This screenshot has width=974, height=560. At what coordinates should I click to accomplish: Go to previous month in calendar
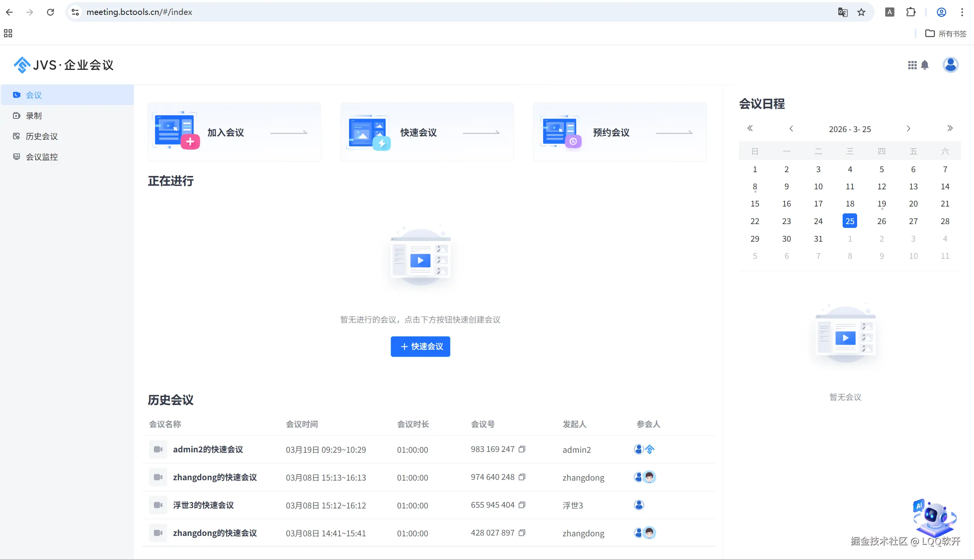[791, 129]
